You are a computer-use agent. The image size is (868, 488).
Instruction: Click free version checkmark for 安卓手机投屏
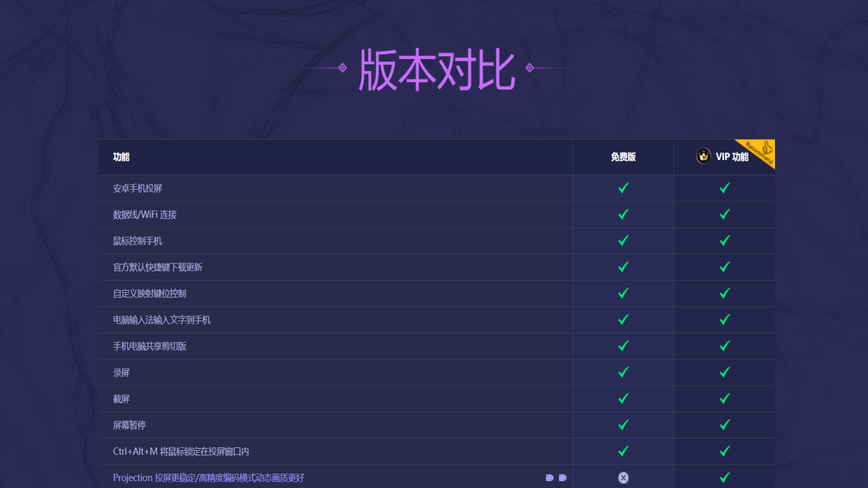[x=623, y=188]
